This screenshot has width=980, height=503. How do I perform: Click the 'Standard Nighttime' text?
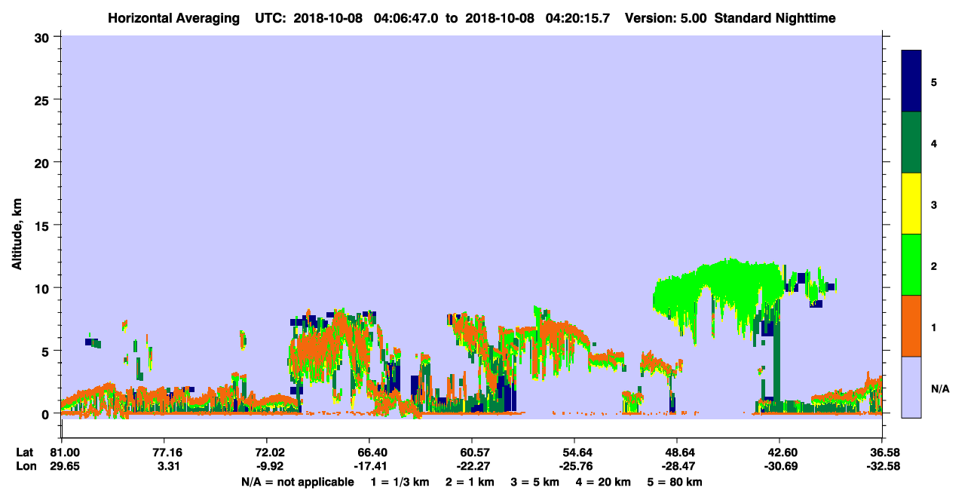[x=775, y=18]
